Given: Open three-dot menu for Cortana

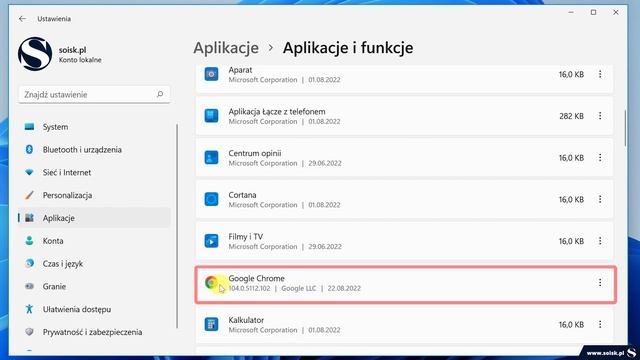Looking at the screenshot, I should point(600,199).
